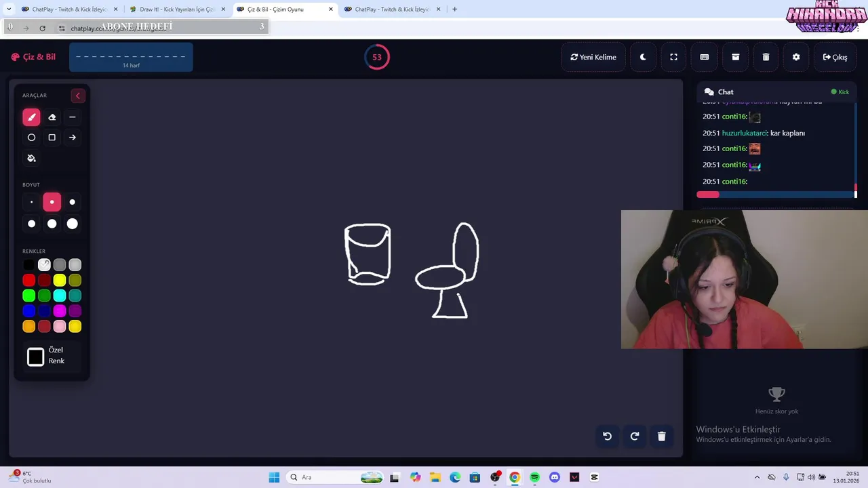The width and height of the screenshot is (868, 488).
Task: Open the weather widget showing 6°C
Action: 31,477
